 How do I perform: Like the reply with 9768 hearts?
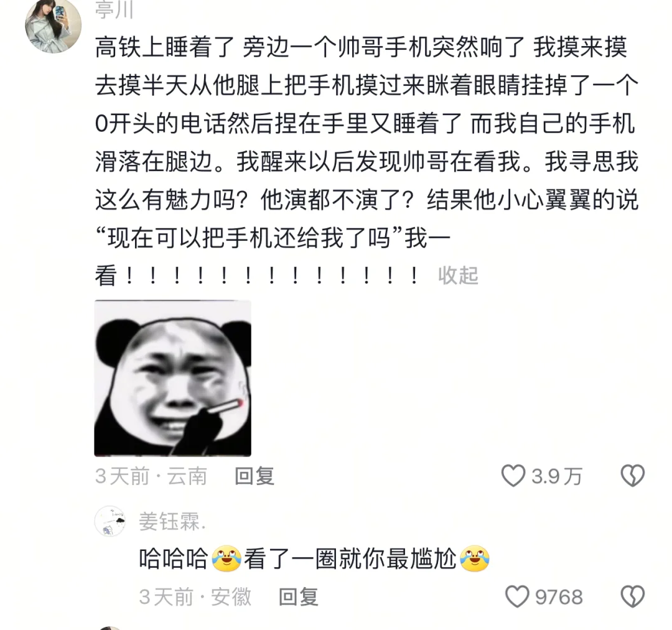(517, 596)
